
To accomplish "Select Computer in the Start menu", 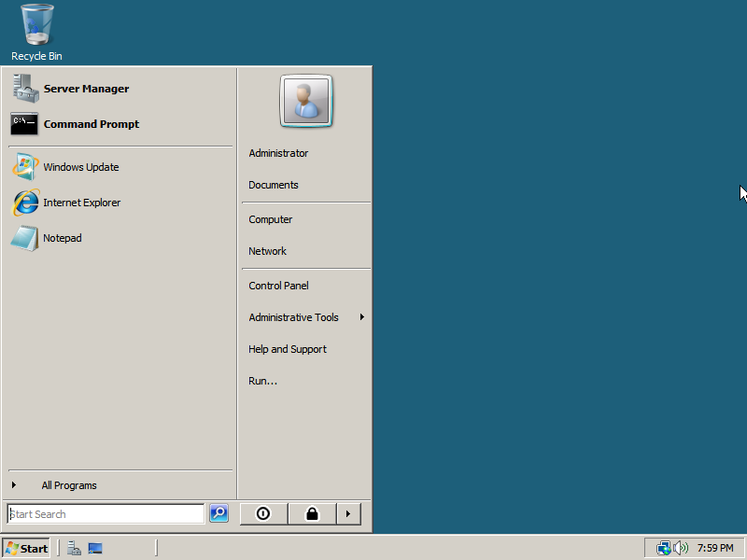I will [x=270, y=219].
